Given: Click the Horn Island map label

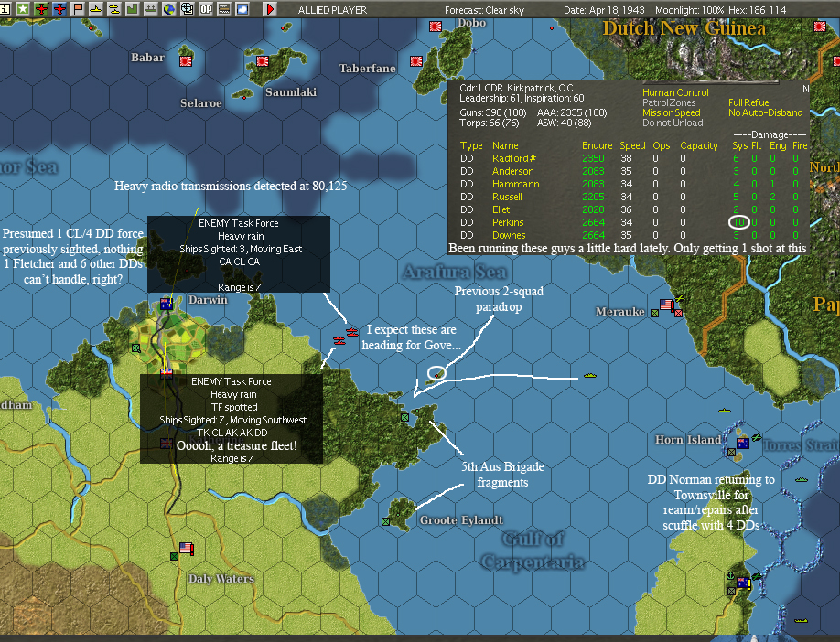Looking at the screenshot, I should click(688, 440).
